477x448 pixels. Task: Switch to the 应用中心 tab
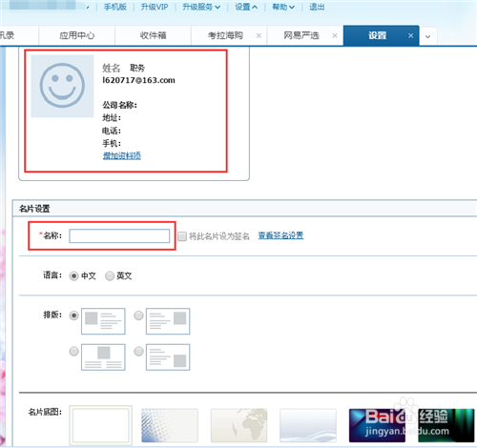pyautogui.click(x=77, y=35)
